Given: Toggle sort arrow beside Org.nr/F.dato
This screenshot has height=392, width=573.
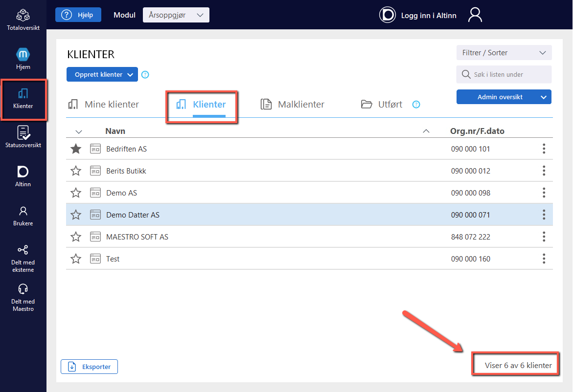Looking at the screenshot, I should coord(426,131).
